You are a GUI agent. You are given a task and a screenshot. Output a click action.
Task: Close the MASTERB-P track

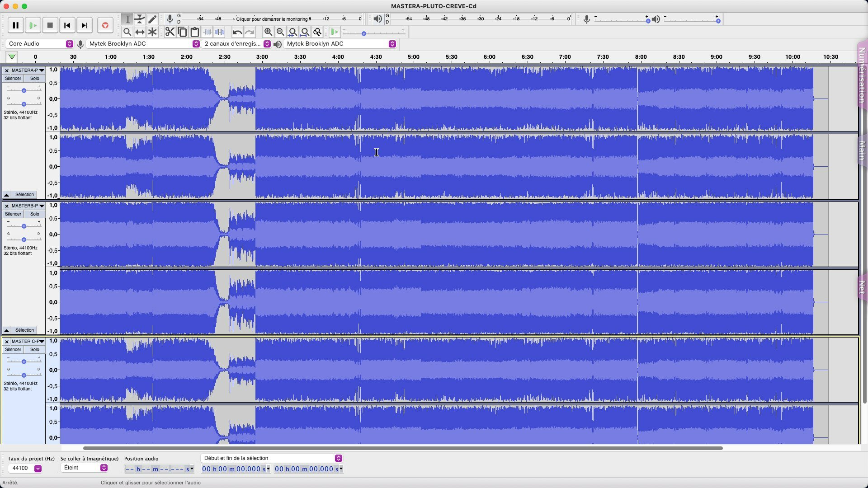click(7, 206)
